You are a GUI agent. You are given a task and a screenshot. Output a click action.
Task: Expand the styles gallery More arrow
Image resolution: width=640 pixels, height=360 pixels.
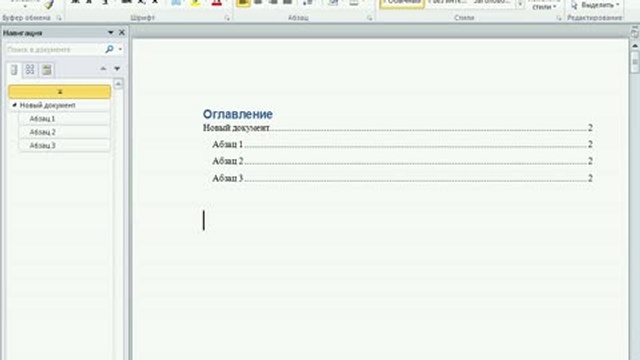(x=520, y=4)
